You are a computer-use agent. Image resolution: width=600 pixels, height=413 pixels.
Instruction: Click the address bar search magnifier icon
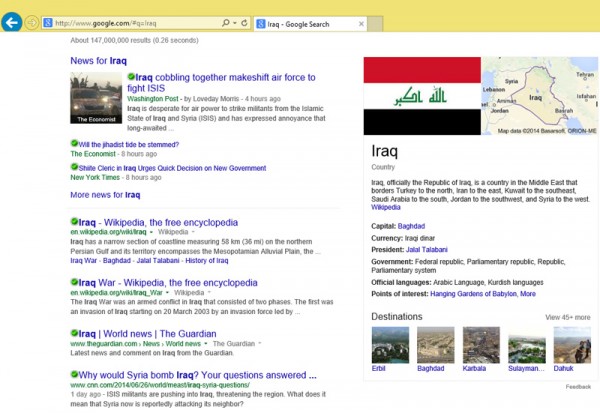coord(226,23)
